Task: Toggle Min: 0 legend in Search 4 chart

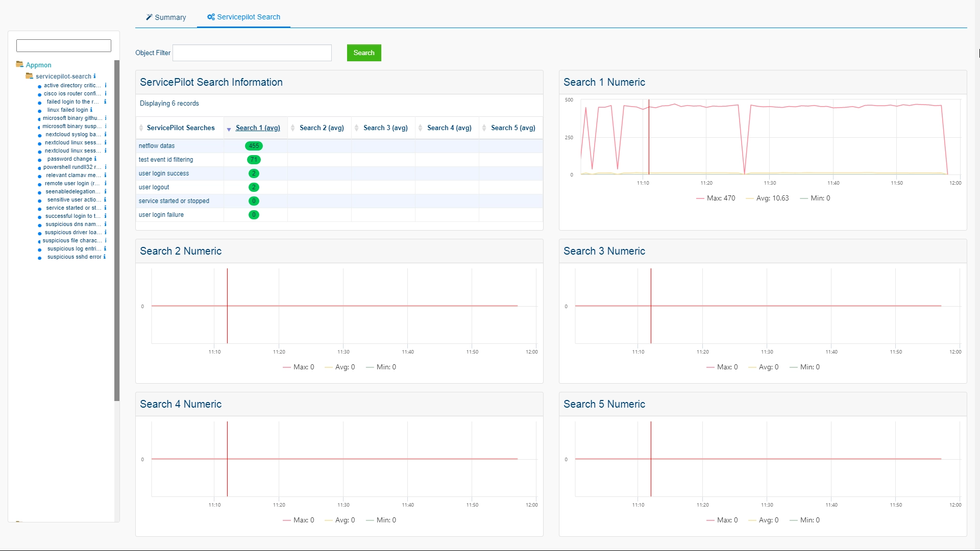Action: coord(381,520)
